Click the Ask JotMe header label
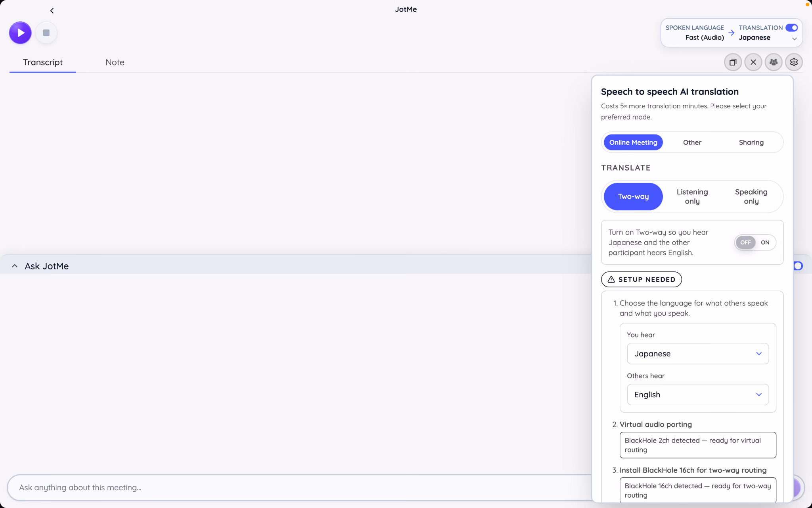 [x=47, y=266]
